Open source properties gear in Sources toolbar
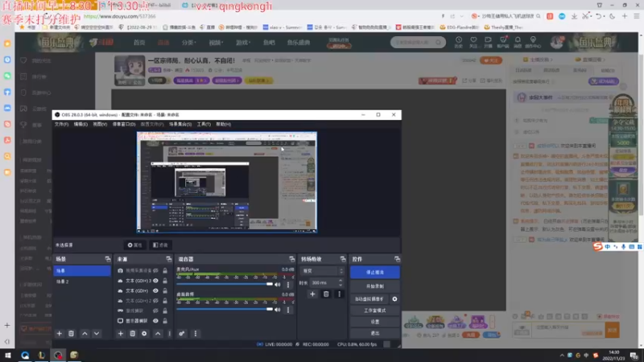 [144, 334]
